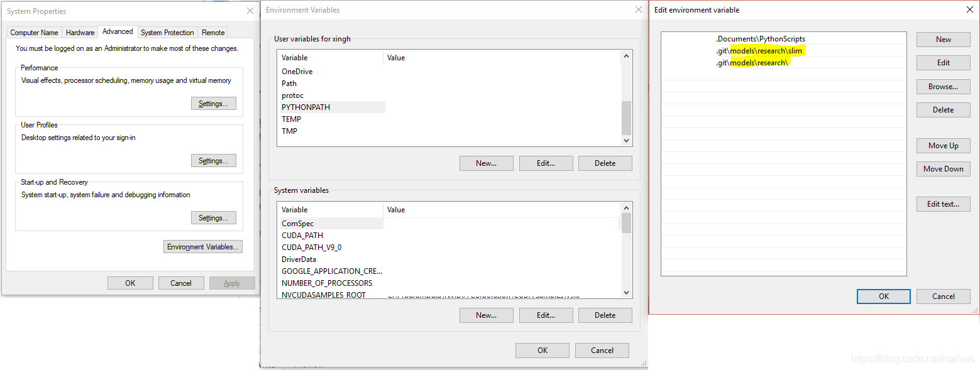Click the user variables scrollbar thumb
Screen dimensions: 980x370
626,118
